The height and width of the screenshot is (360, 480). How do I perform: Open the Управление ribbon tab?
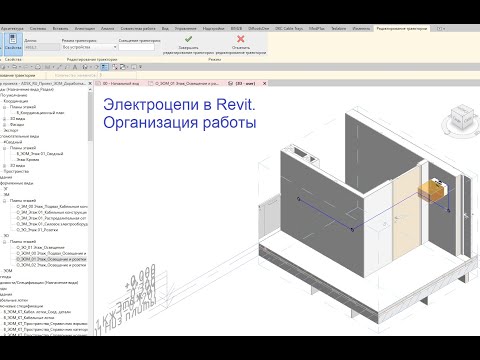pos(186,29)
